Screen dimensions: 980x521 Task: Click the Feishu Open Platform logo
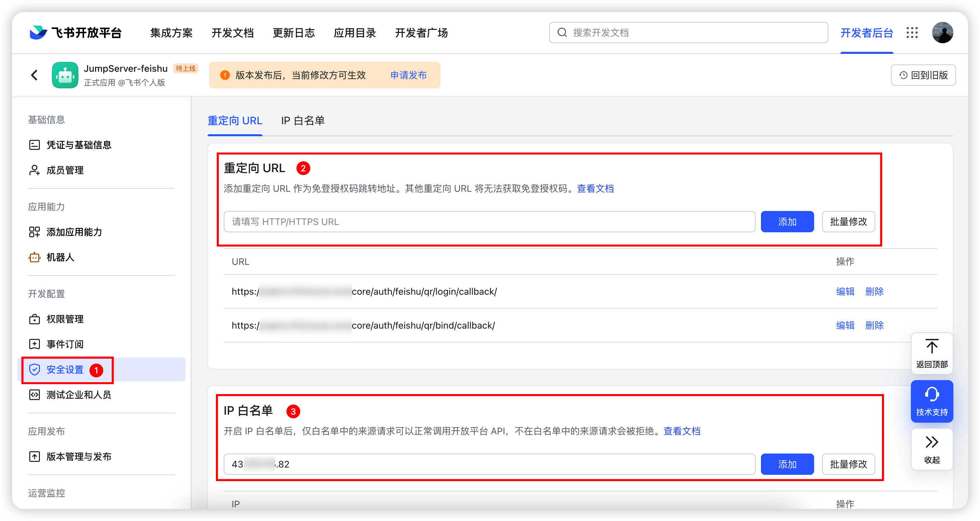[76, 33]
